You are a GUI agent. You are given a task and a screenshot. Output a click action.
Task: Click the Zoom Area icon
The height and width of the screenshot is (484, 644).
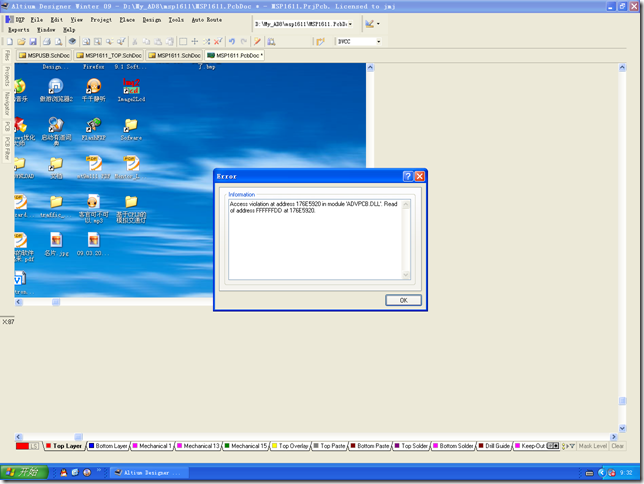[x=98, y=41]
